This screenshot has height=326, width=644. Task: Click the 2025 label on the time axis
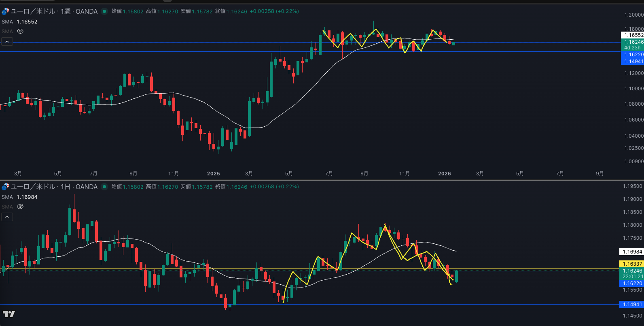(x=213, y=173)
